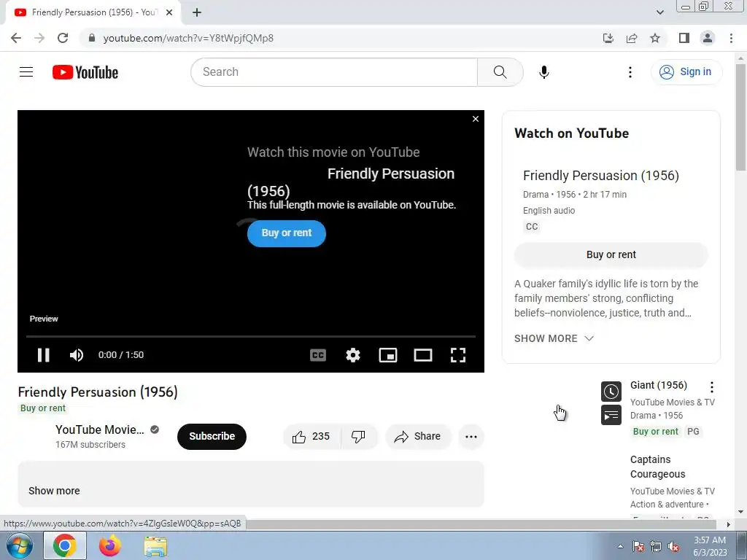Open YouTube Movies channel name link

click(x=99, y=429)
